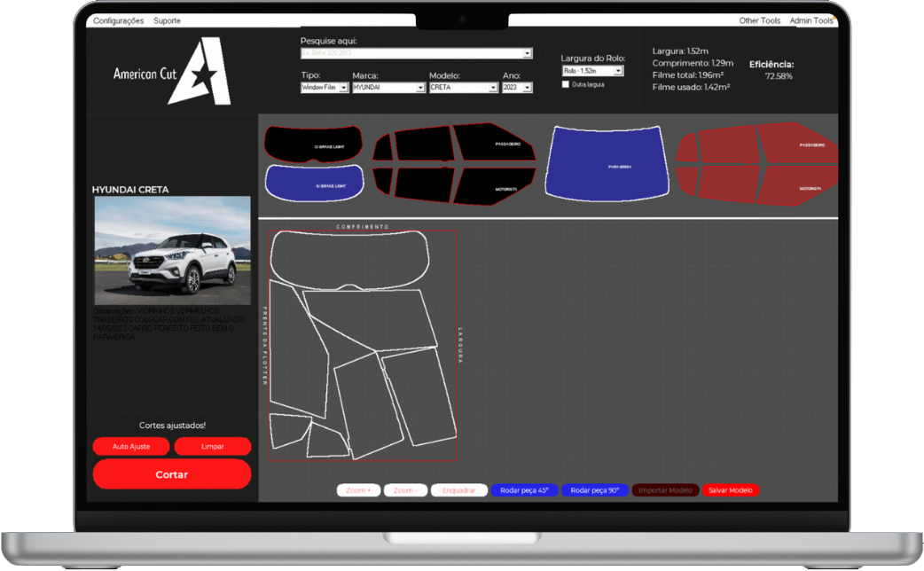Click the Observações notes text
This screenshot has height=571, width=924.
click(168, 325)
